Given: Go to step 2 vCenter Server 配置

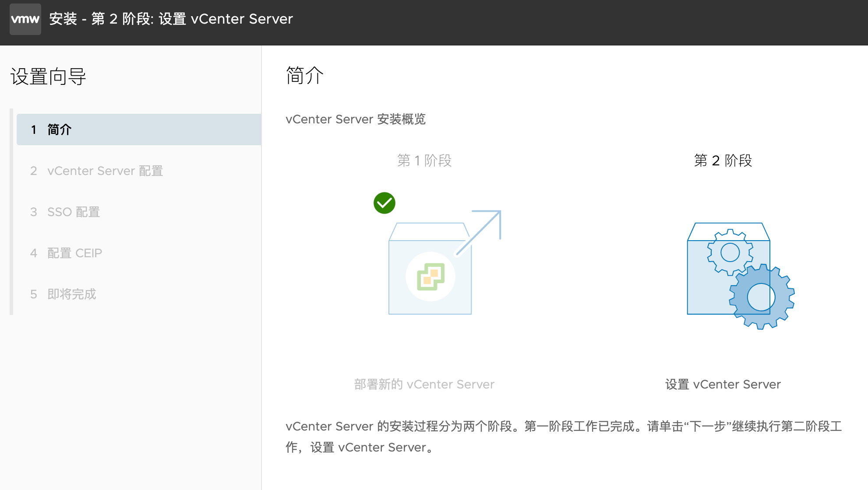Looking at the screenshot, I should [105, 171].
